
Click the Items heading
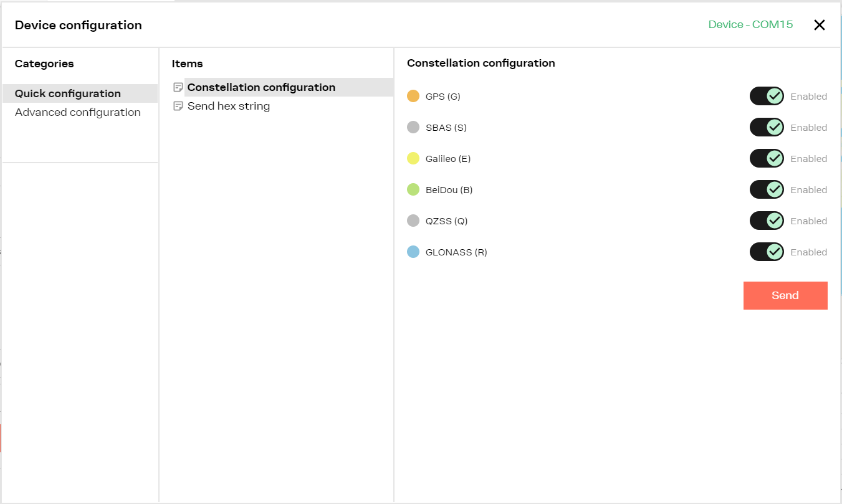tap(188, 64)
